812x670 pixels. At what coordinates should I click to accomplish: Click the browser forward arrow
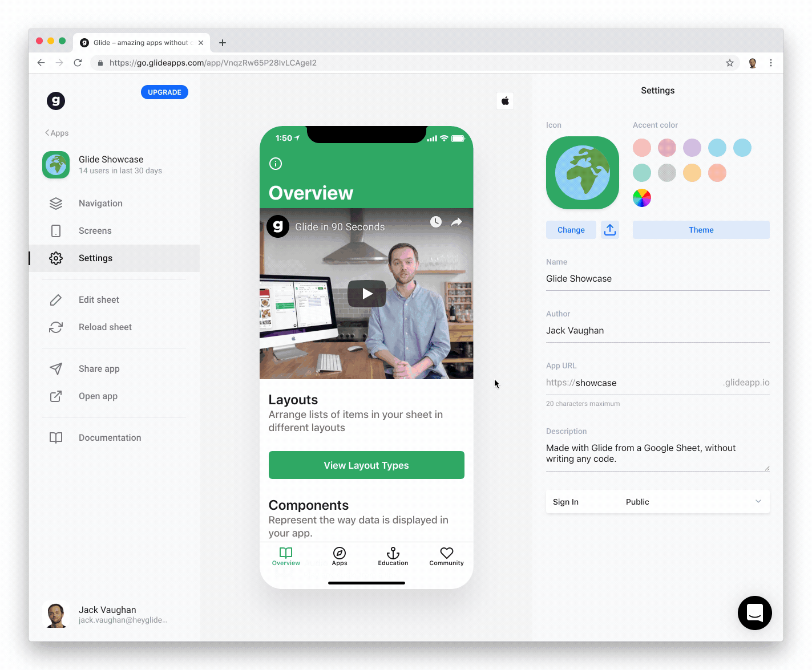click(x=59, y=63)
